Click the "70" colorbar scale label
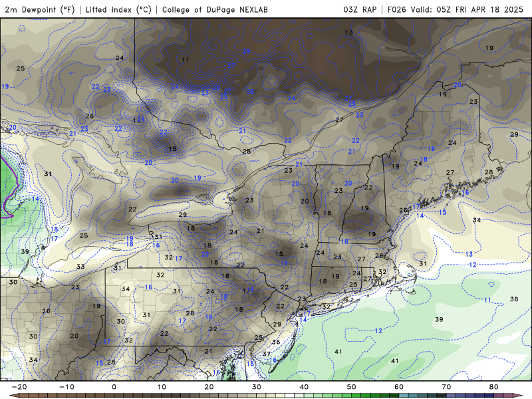 [x=446, y=387]
